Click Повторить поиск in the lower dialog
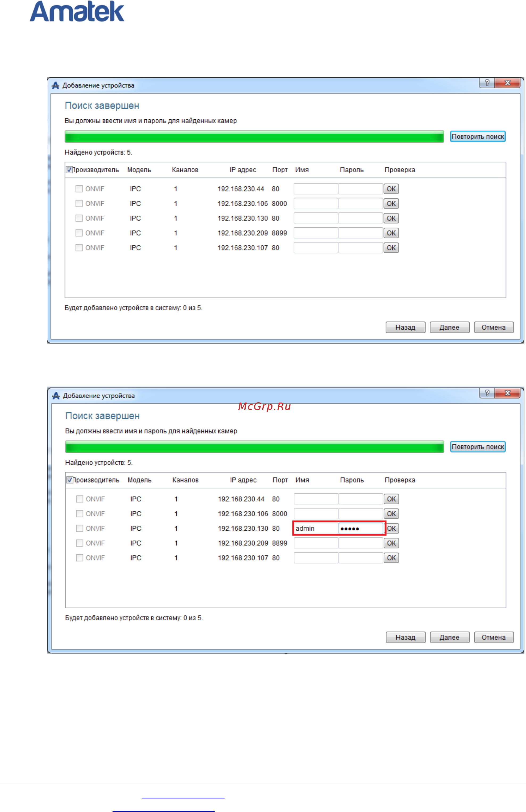Viewport: 526px width, 812px height. [478, 447]
